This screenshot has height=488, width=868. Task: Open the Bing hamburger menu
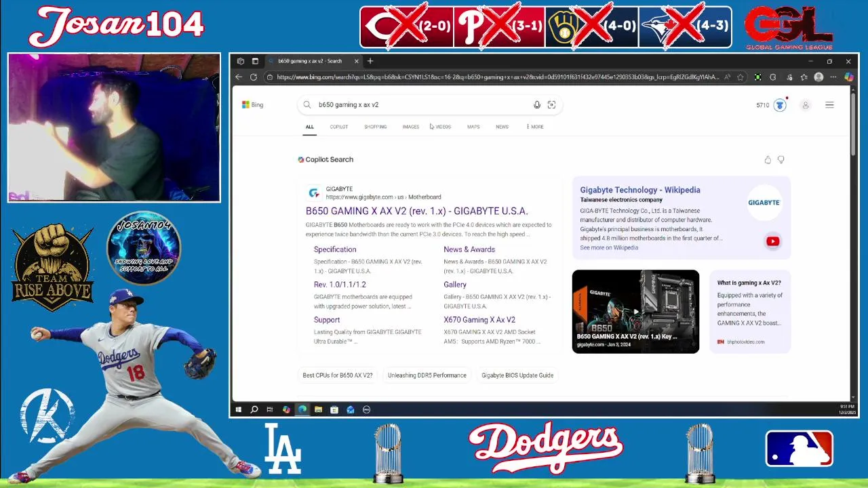pyautogui.click(x=829, y=105)
